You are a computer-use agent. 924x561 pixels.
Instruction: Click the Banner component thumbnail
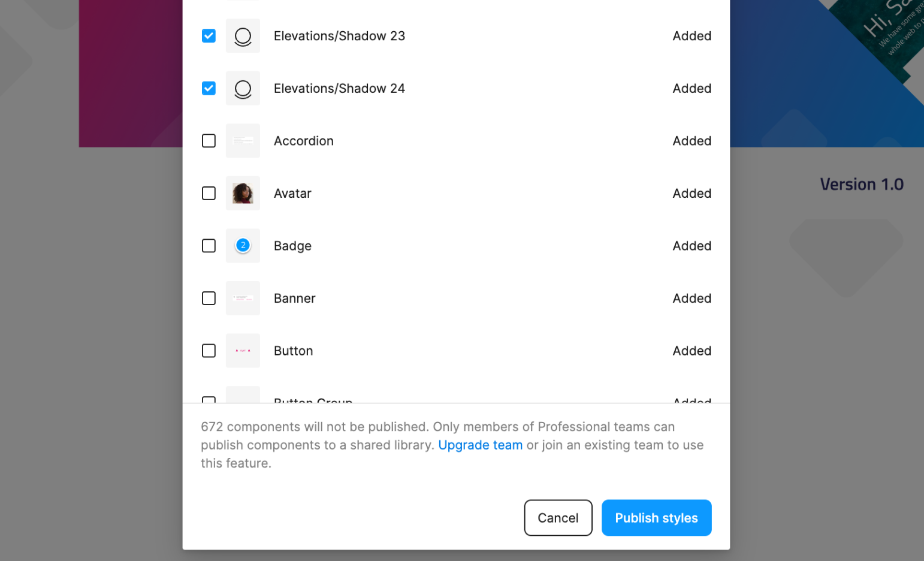(243, 298)
